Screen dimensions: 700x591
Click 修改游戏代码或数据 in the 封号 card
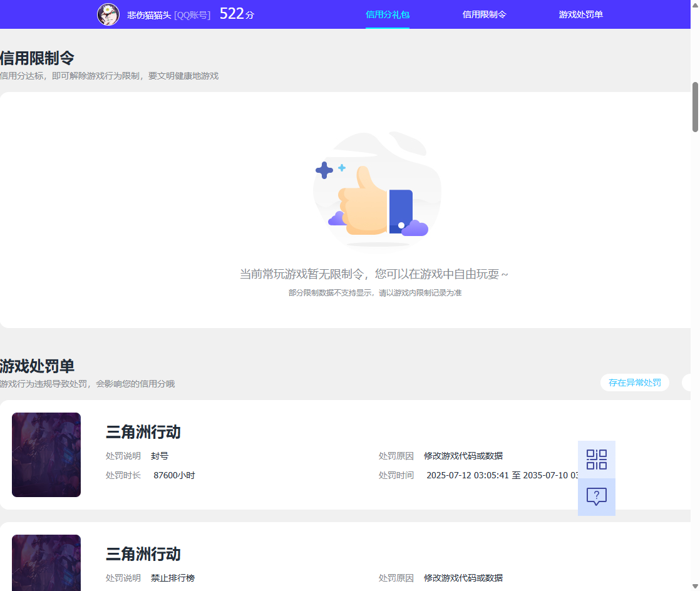(x=463, y=456)
